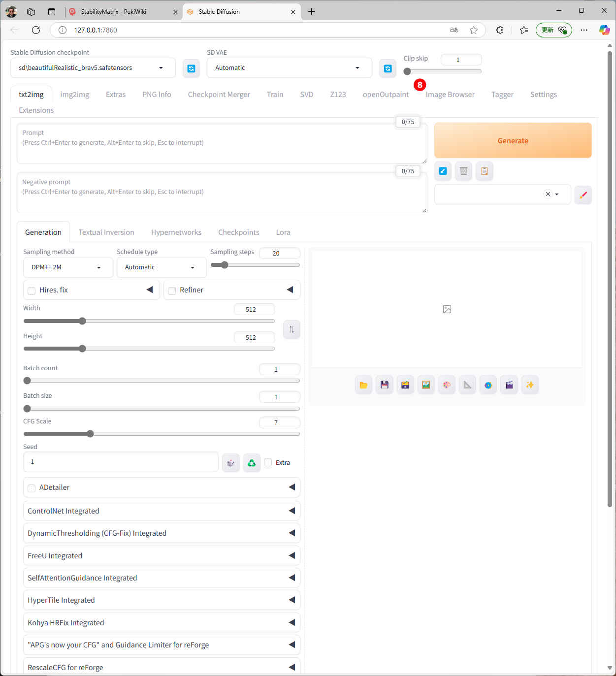The height and width of the screenshot is (676, 616).
Task: Open the Sampling method dropdown
Action: pos(67,267)
